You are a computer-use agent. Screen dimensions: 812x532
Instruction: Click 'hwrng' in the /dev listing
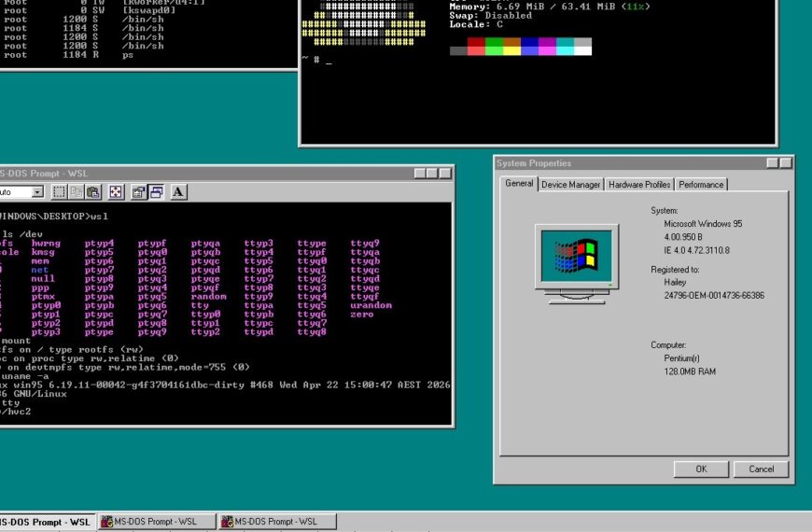(46, 243)
